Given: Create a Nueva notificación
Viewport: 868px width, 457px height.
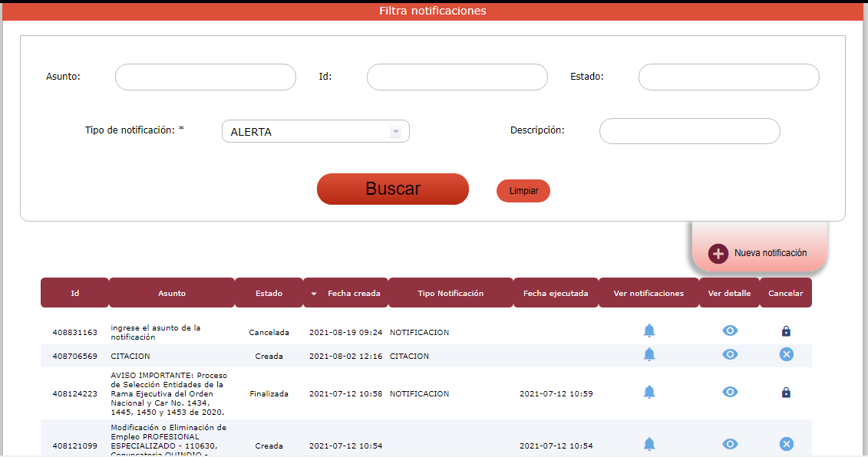Looking at the screenshot, I should (x=759, y=253).
